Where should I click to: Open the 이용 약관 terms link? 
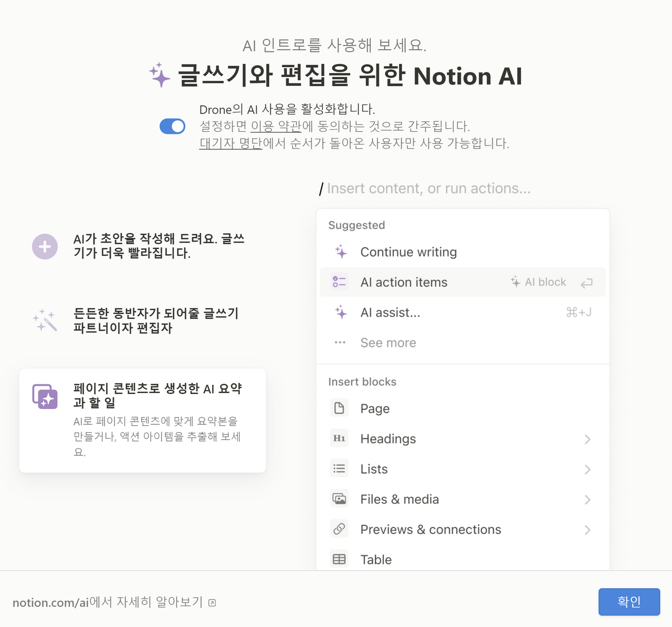[276, 126]
